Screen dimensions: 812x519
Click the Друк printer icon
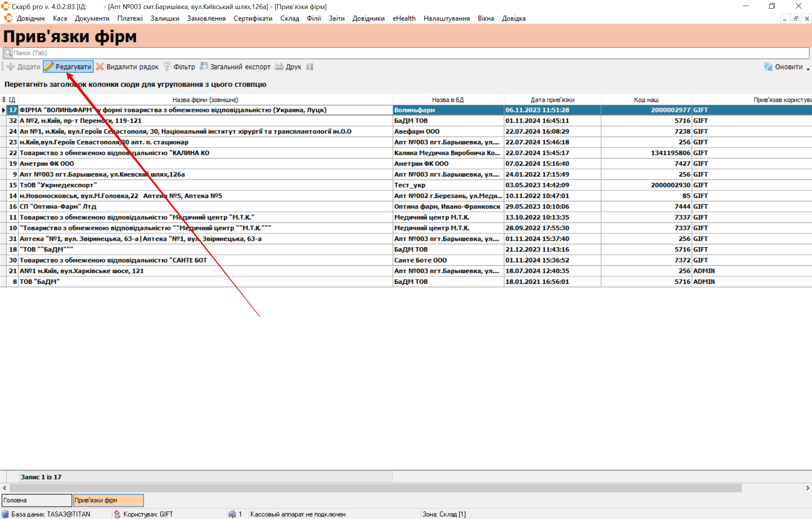(279, 67)
